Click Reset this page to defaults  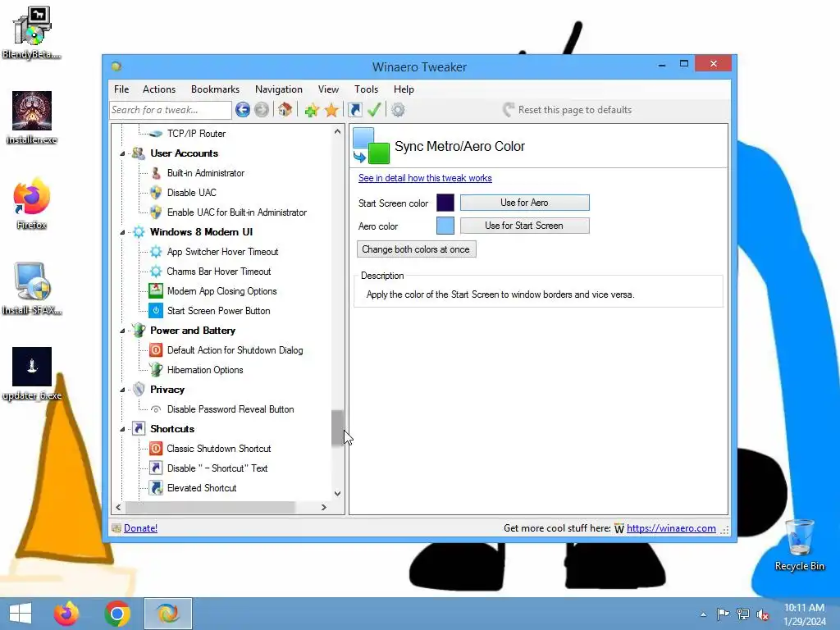568,110
